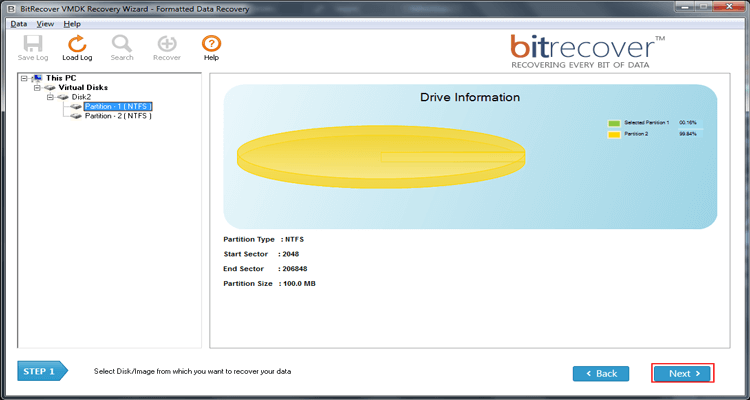Click the 99.84% legend percentage
750x400 pixels.
point(688,134)
